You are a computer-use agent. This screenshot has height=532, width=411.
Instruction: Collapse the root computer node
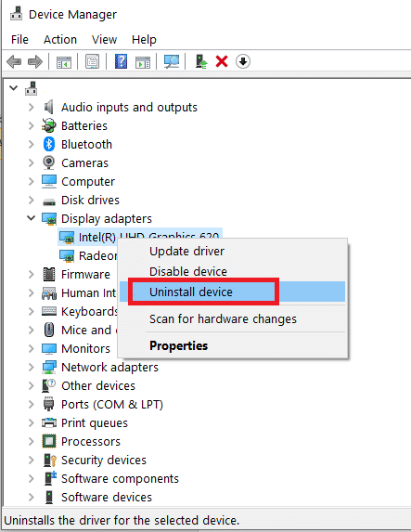tap(14, 88)
